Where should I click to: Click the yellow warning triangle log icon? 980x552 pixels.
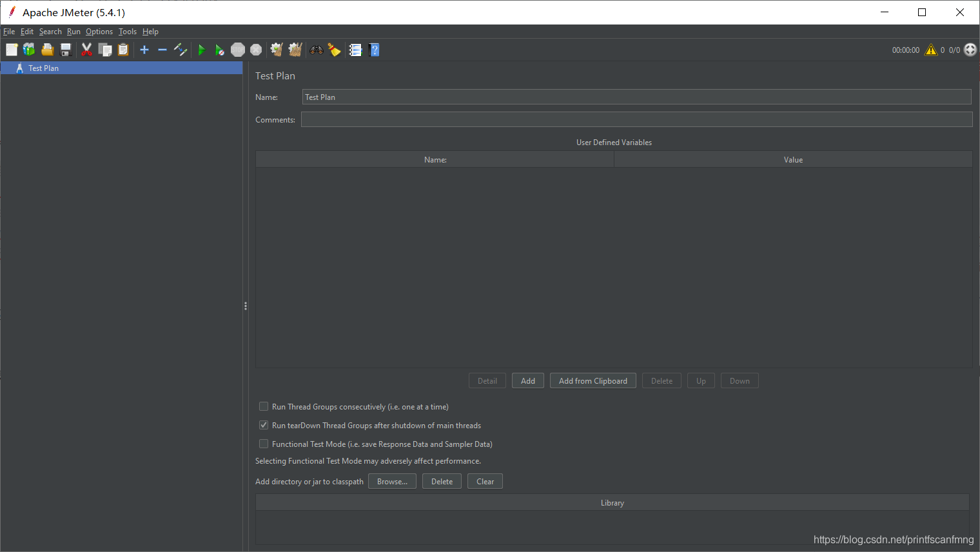(x=931, y=50)
